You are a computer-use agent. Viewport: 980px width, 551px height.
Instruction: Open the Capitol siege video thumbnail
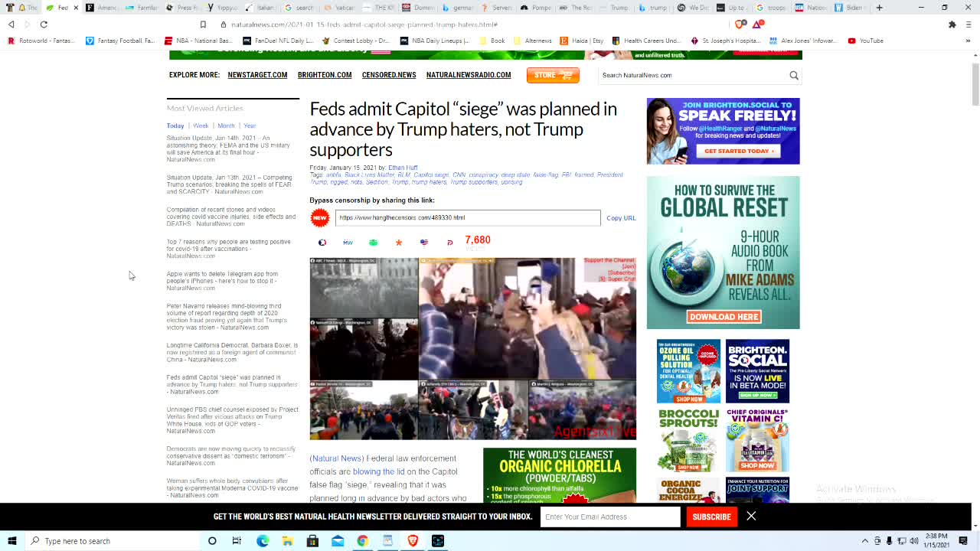coord(472,348)
